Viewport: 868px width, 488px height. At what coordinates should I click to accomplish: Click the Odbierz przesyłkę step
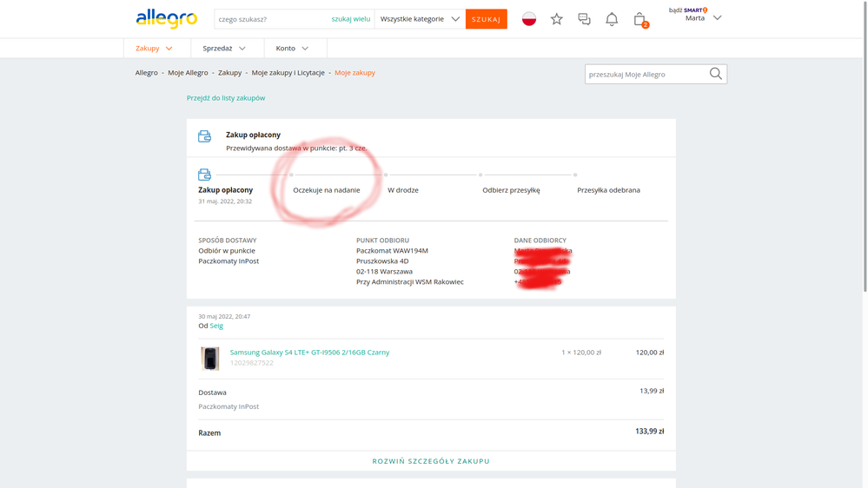click(x=511, y=190)
